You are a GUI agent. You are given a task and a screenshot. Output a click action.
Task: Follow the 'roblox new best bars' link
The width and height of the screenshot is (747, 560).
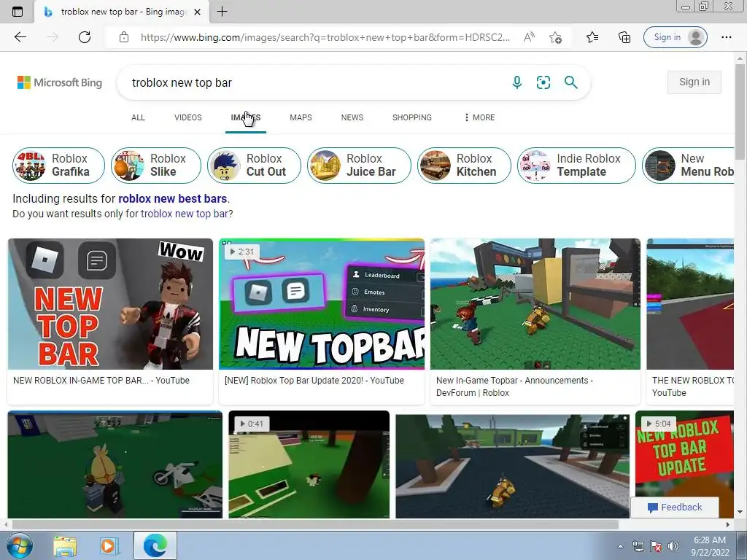click(172, 198)
